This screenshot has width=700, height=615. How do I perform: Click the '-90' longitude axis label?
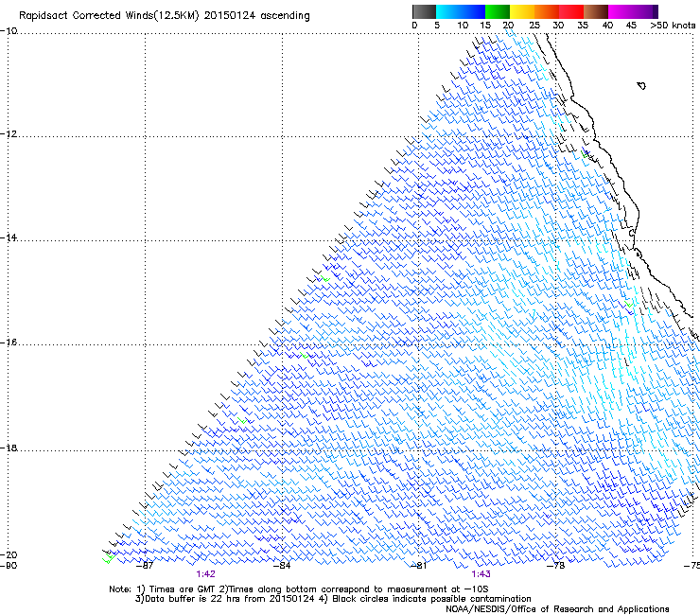click(x=9, y=566)
